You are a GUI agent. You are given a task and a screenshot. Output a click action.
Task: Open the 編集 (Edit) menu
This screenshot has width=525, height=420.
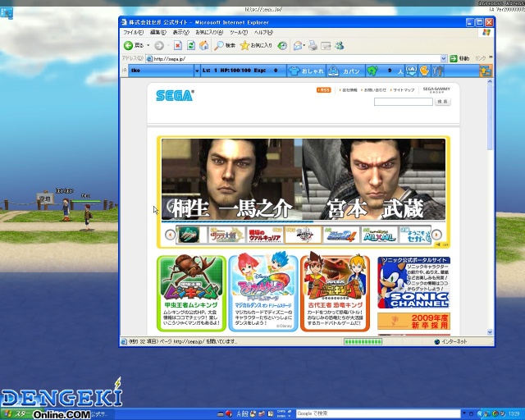(158, 32)
